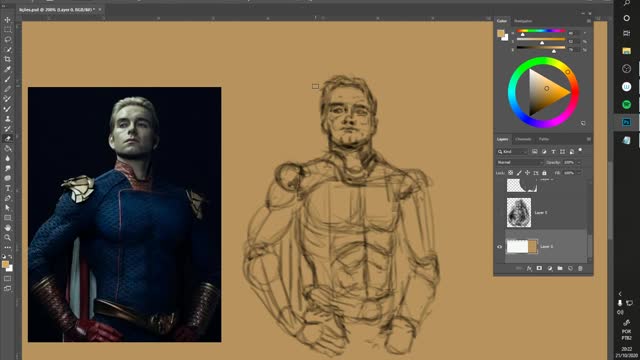Create a new layer

coord(570,268)
